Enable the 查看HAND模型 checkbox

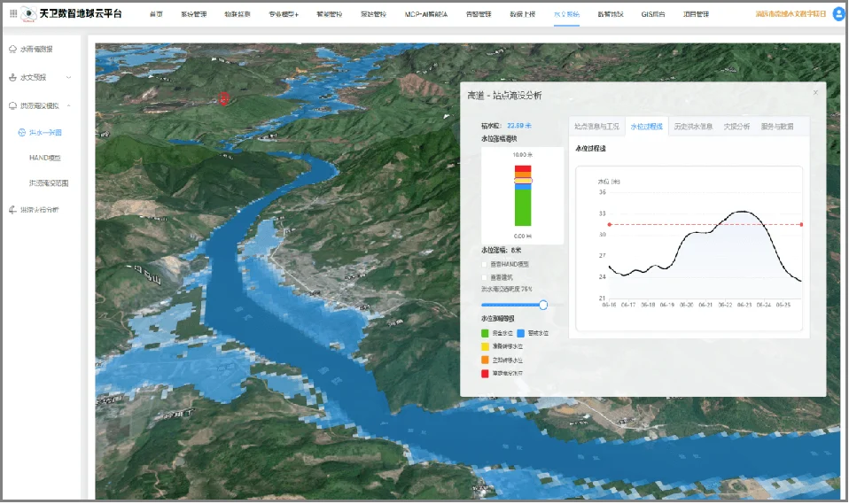(x=484, y=264)
